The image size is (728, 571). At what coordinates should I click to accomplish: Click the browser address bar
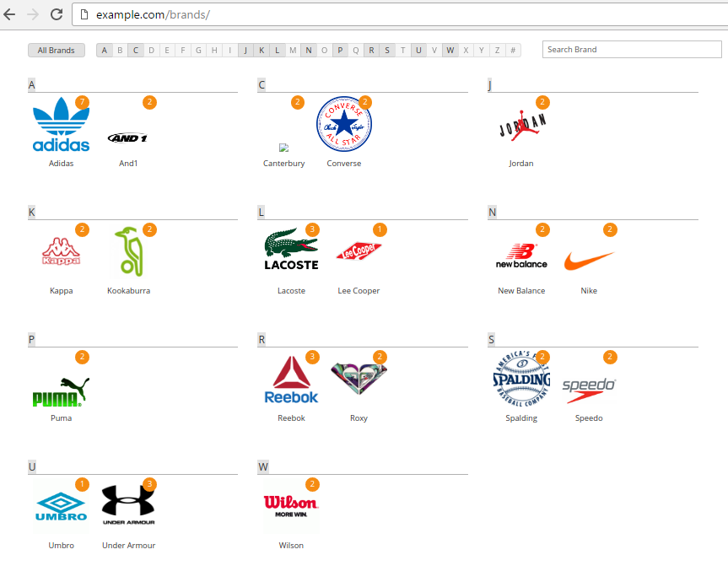[x=399, y=14]
